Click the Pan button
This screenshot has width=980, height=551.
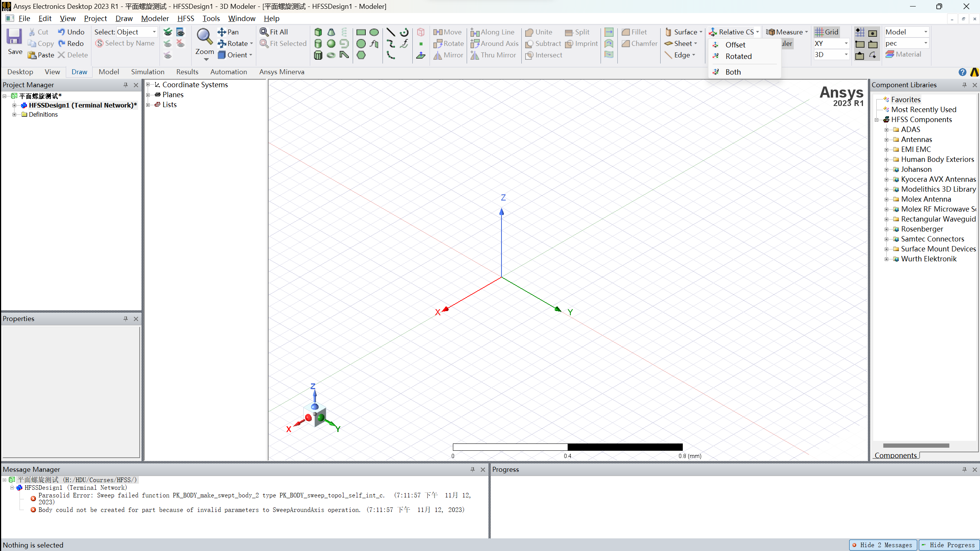point(228,32)
